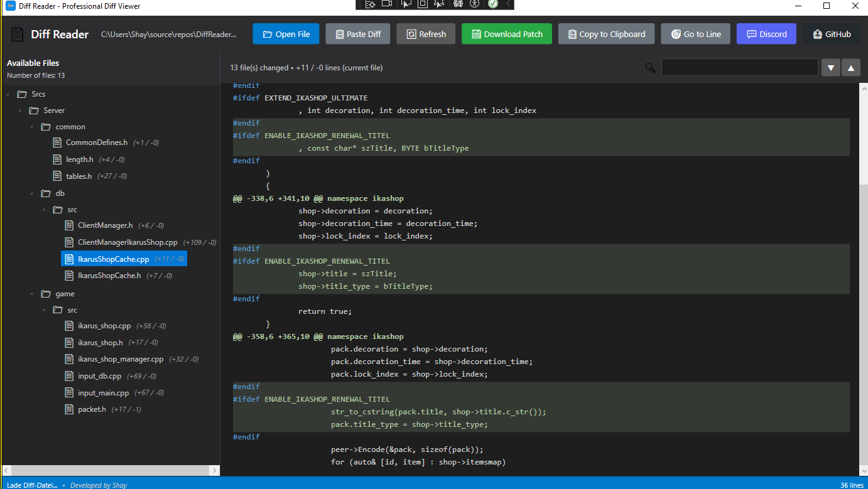Collapse the Server folder tree node

tap(21, 110)
